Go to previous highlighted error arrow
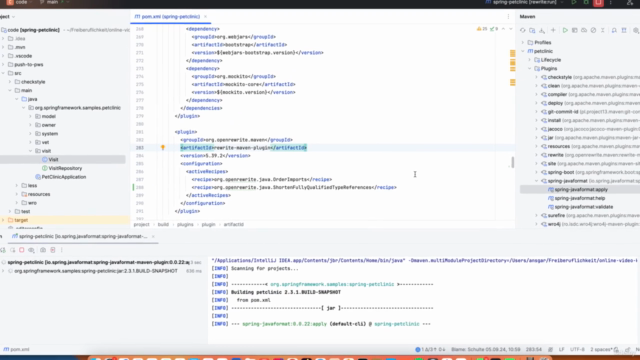The image size is (640, 360). tap(504, 29)
